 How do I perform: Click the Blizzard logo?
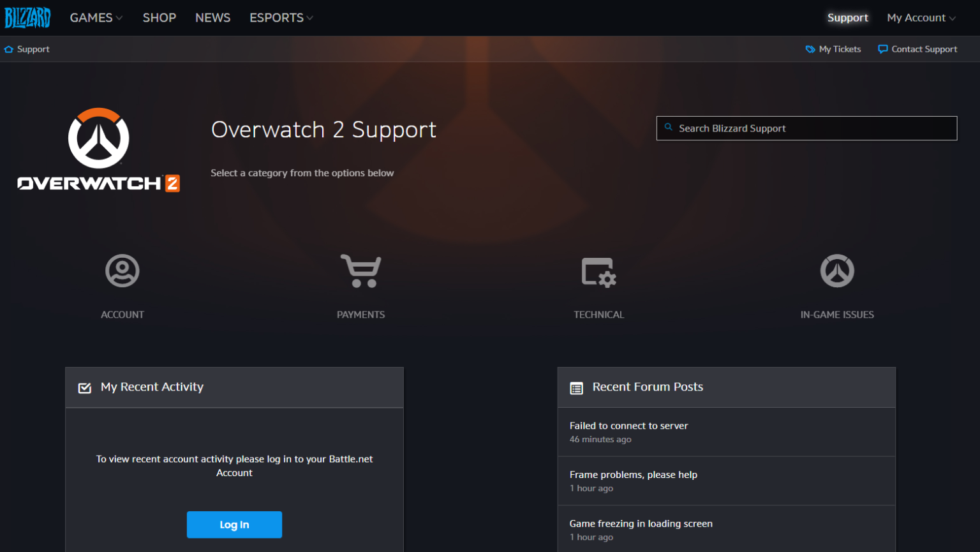[x=27, y=17]
